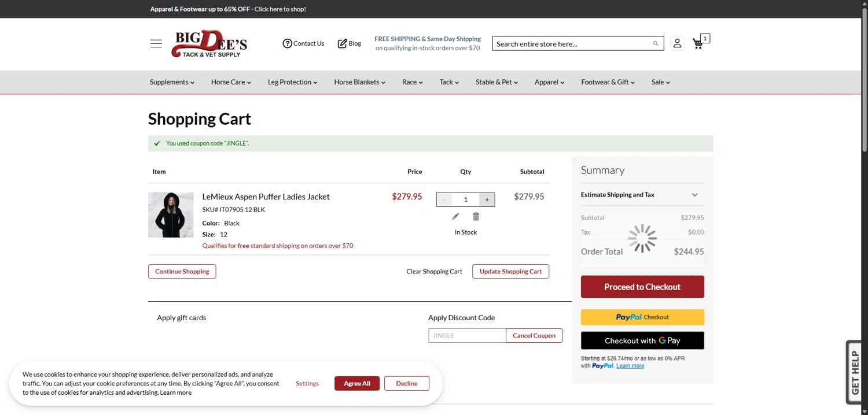Expand Race menu
Viewport: 868px width, 415px height.
pyautogui.click(x=413, y=82)
